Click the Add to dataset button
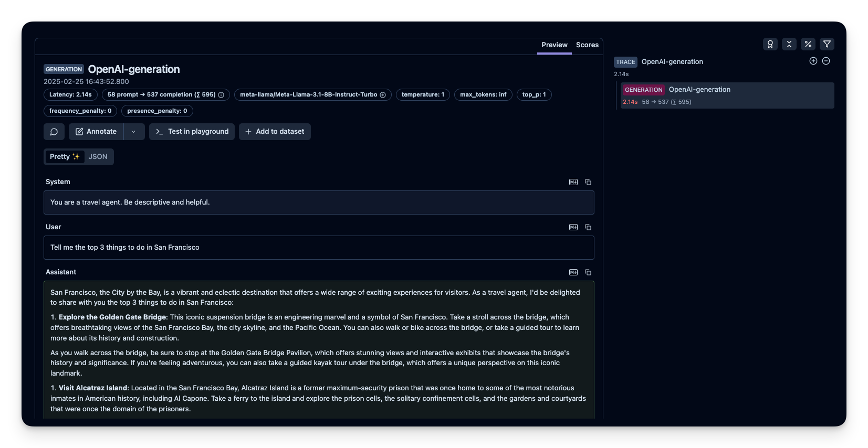The height and width of the screenshot is (448, 868). tap(275, 132)
